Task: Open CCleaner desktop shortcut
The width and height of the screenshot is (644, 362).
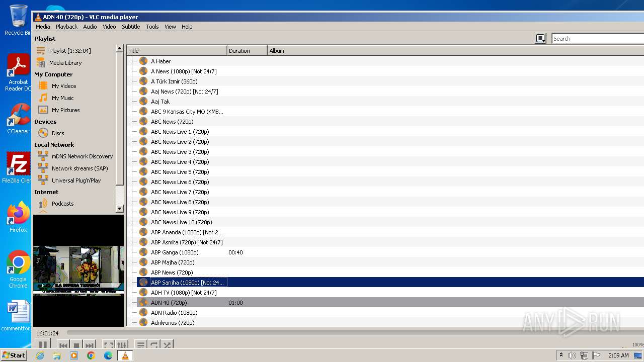Action: (x=18, y=119)
